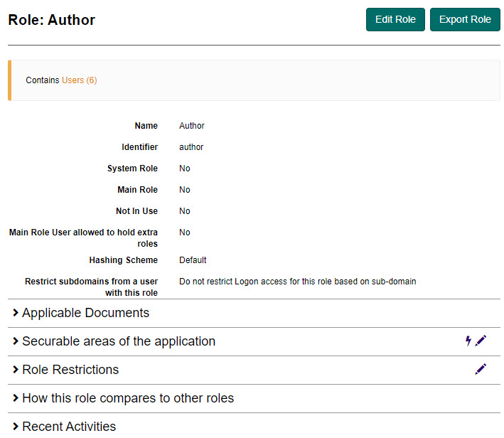The width and height of the screenshot is (504, 438).
Task: Click the System Role field label
Action: click(x=132, y=169)
